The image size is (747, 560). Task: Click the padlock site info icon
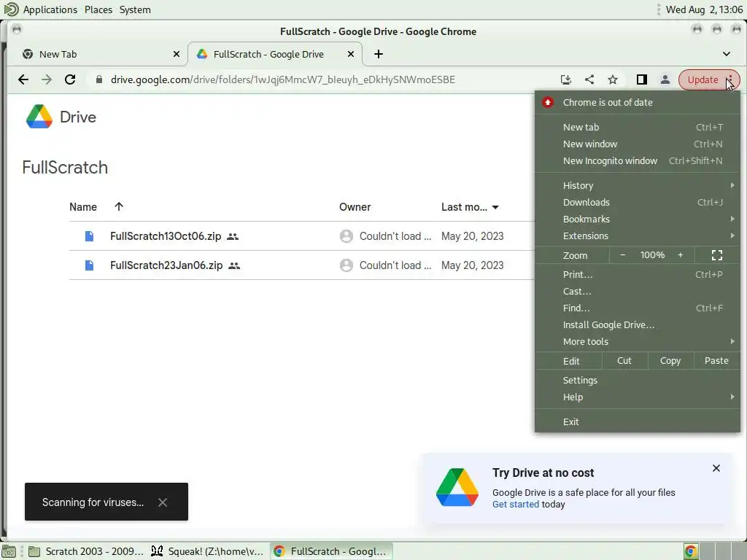(99, 79)
